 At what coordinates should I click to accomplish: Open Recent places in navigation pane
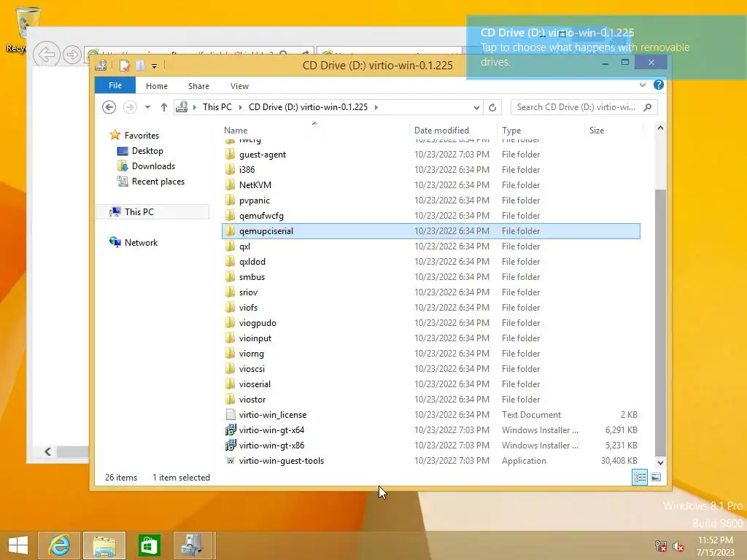[x=158, y=182]
